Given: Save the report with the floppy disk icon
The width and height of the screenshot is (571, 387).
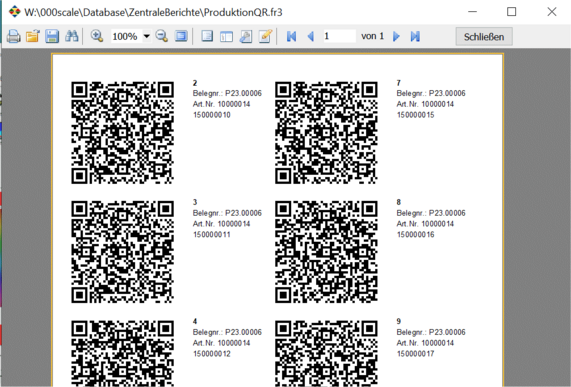Looking at the screenshot, I should click(52, 36).
